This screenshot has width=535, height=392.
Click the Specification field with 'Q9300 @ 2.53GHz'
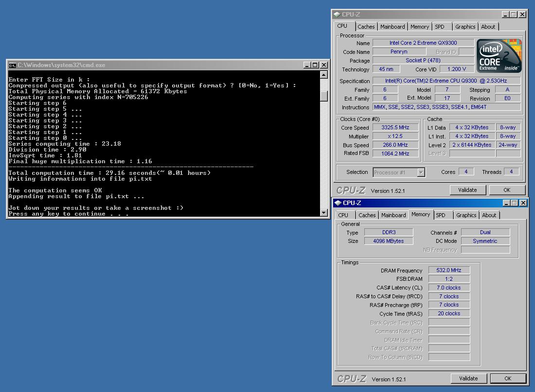446,81
